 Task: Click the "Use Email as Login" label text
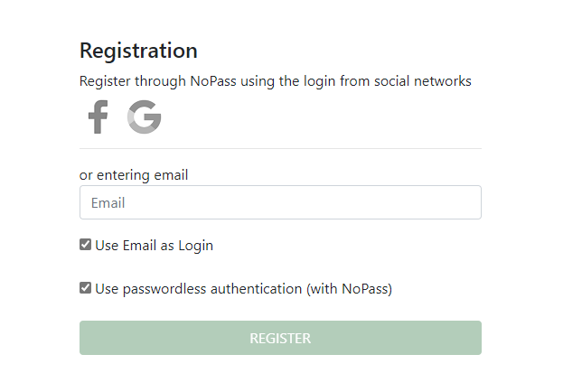154,245
